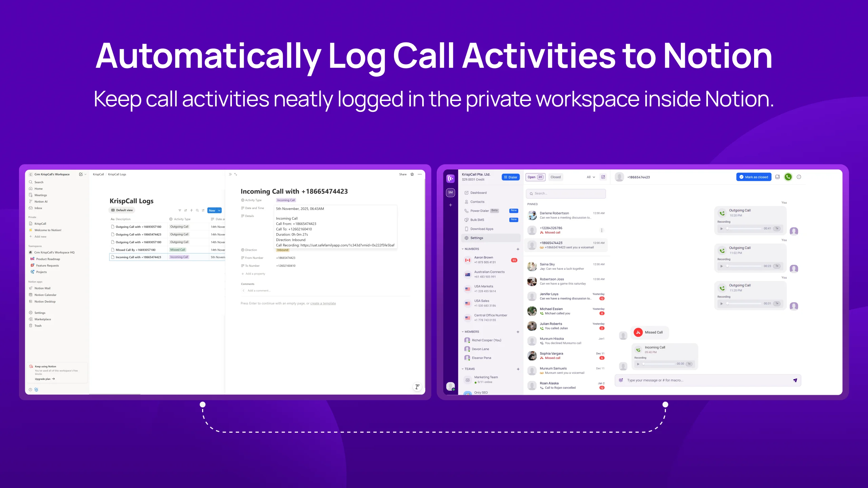This screenshot has width=868, height=488.
Task: Close the Notion side peek with the double chevron
Action: click(230, 174)
